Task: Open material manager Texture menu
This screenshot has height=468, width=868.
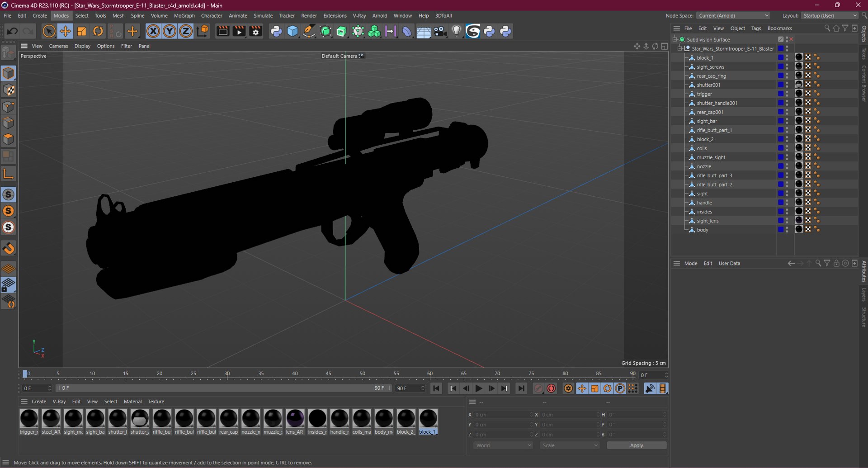Action: pos(156,402)
